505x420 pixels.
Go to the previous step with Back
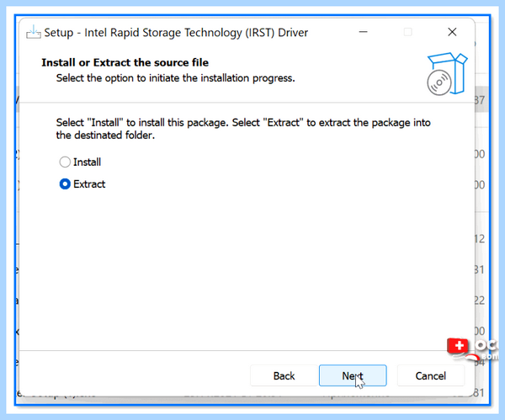coord(284,375)
